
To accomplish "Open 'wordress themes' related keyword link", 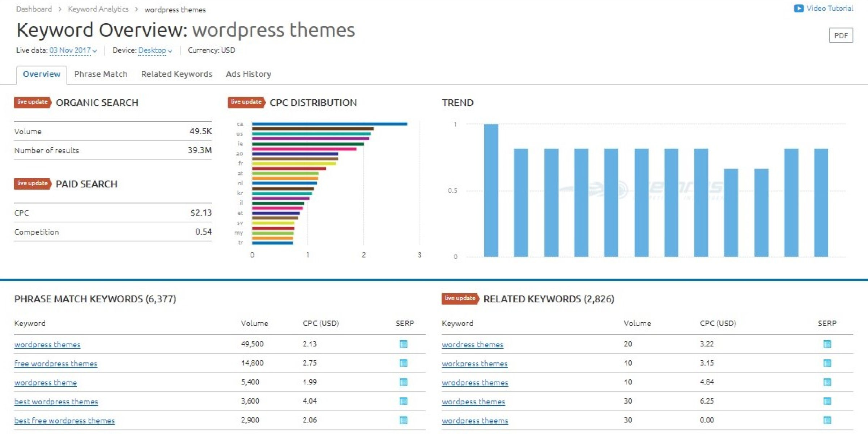I will 472,345.
